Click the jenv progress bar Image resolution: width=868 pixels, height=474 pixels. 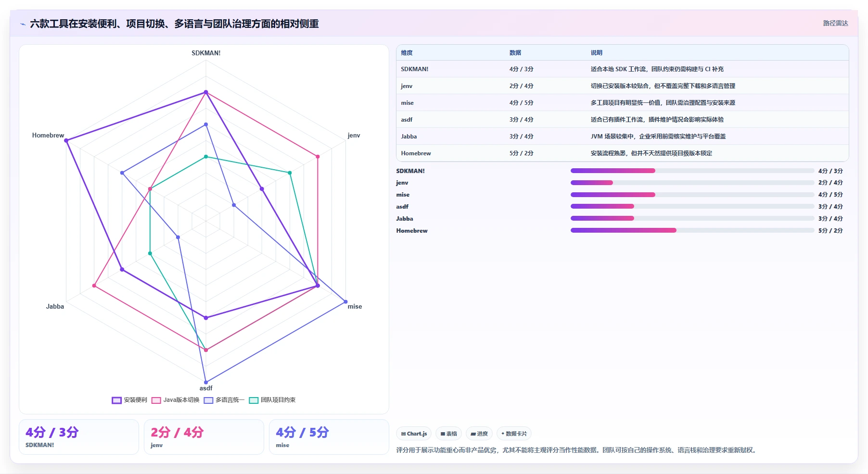(x=692, y=183)
